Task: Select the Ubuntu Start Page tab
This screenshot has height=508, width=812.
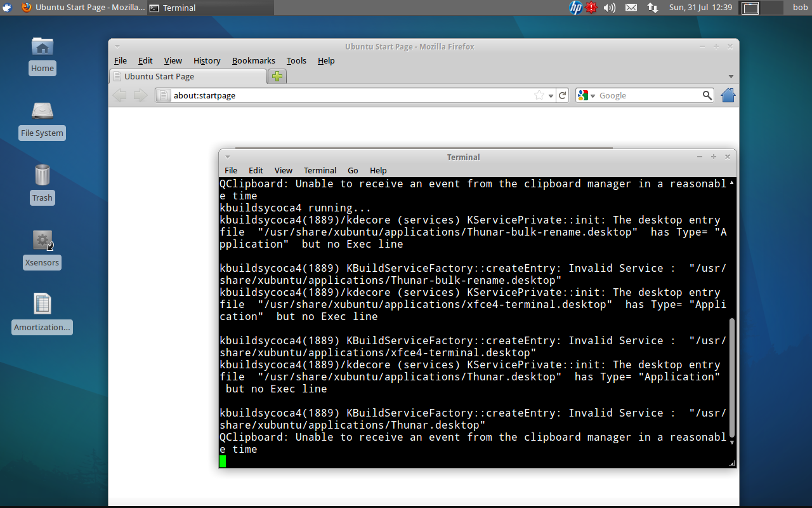Action: pos(188,76)
